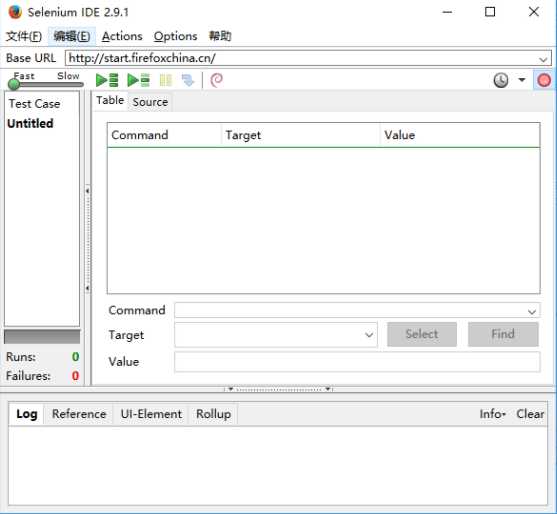Viewport: 557px width, 514px height.
Task: Play the entire test suite
Action: [x=107, y=80]
